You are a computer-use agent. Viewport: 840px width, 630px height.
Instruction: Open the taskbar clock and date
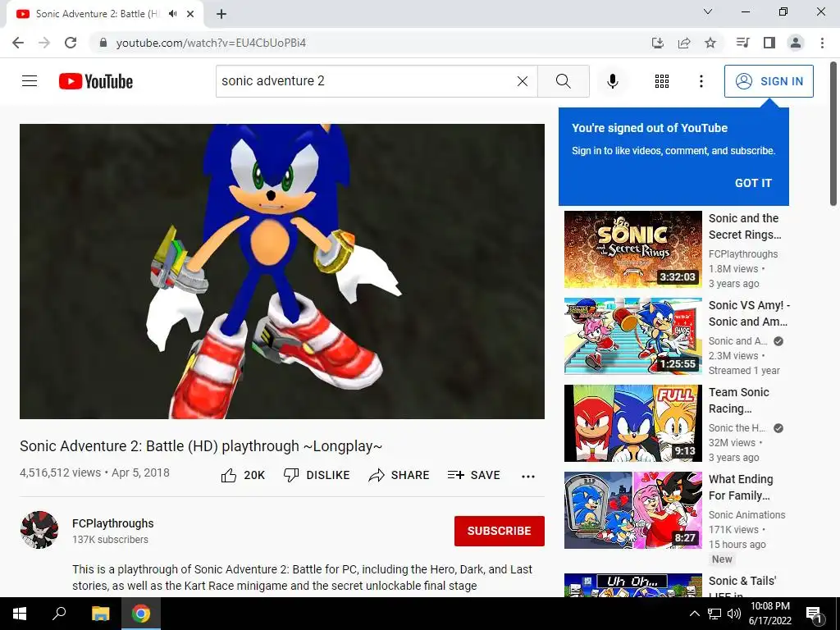tap(769, 614)
